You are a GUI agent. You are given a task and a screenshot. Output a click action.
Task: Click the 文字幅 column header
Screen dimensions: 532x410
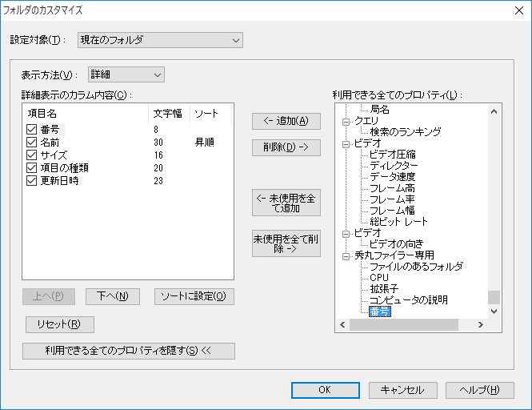point(168,114)
